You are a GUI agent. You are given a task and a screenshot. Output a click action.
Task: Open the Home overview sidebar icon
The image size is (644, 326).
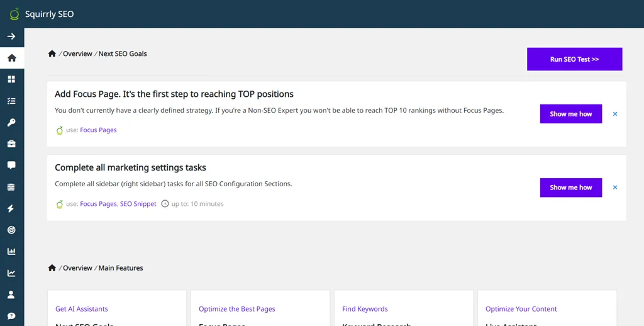coord(11,58)
